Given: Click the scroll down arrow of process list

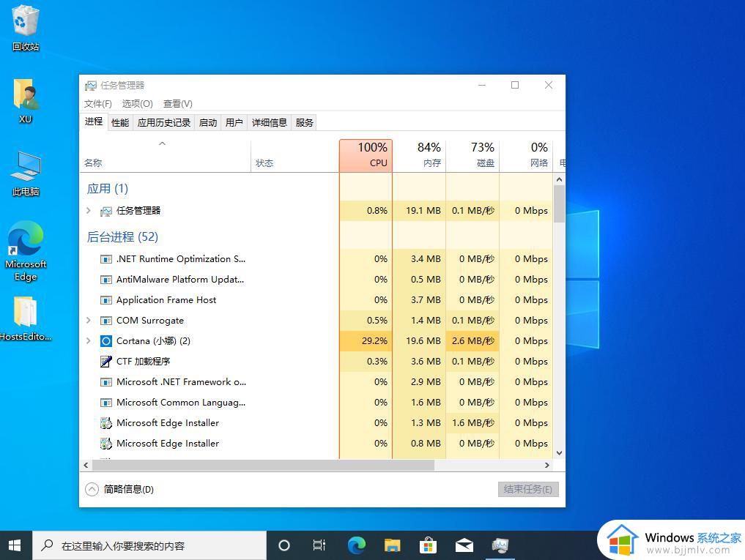Looking at the screenshot, I should pyautogui.click(x=559, y=453).
